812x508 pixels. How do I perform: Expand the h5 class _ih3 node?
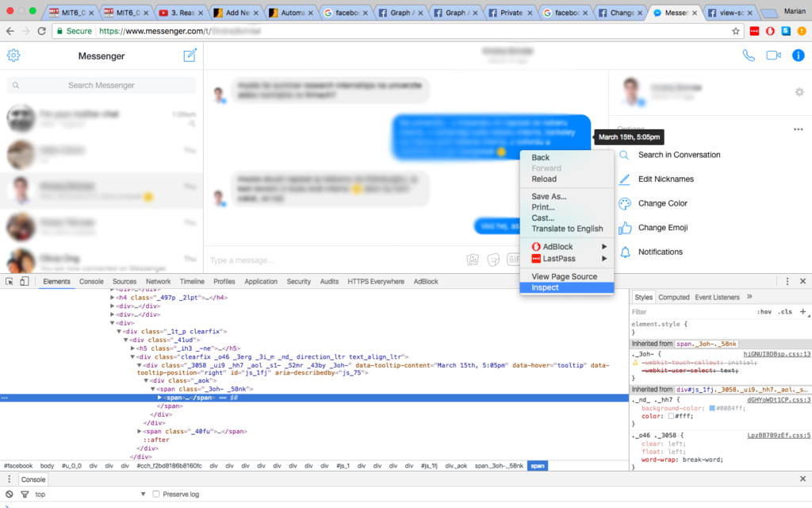coord(133,348)
